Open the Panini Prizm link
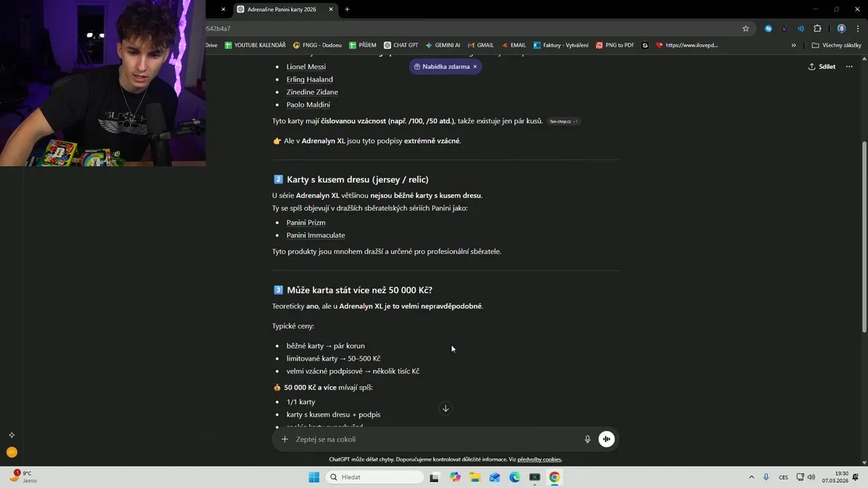Viewport: 868px width, 488px height. pyautogui.click(x=306, y=222)
